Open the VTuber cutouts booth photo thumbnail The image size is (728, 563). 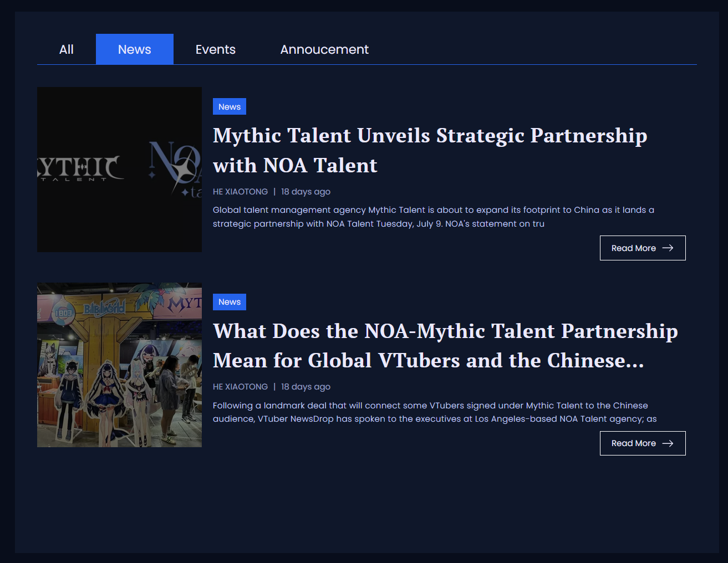[x=119, y=365]
